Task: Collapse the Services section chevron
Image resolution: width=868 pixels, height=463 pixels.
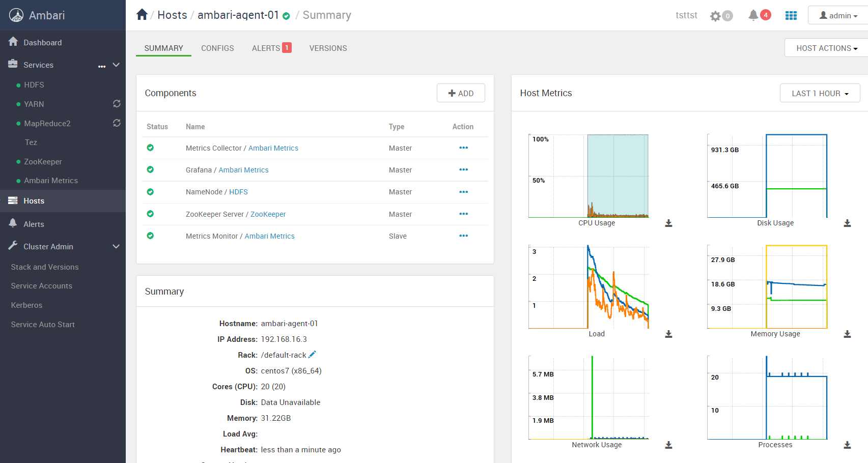Action: [x=116, y=65]
